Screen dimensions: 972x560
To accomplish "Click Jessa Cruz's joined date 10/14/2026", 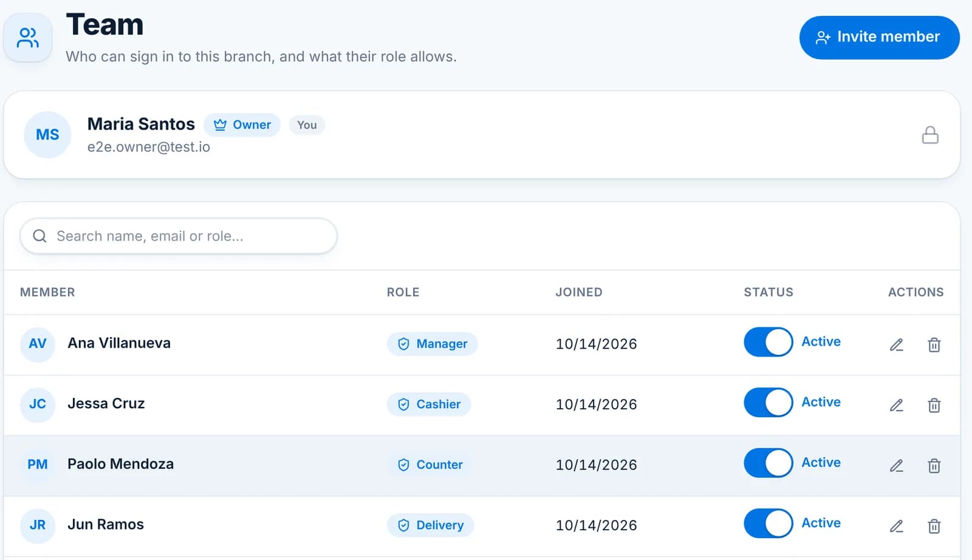I will [x=597, y=405].
